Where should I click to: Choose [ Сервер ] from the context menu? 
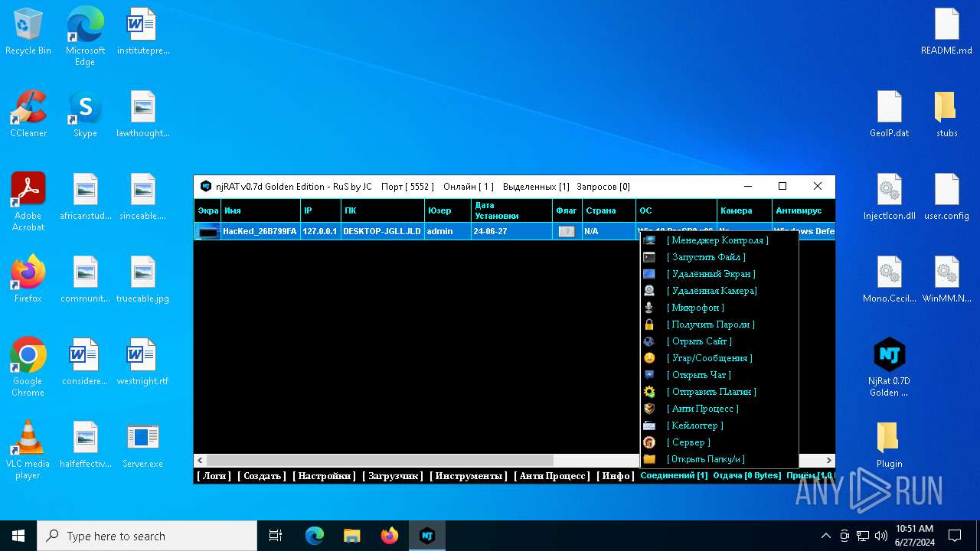pyautogui.click(x=719, y=442)
